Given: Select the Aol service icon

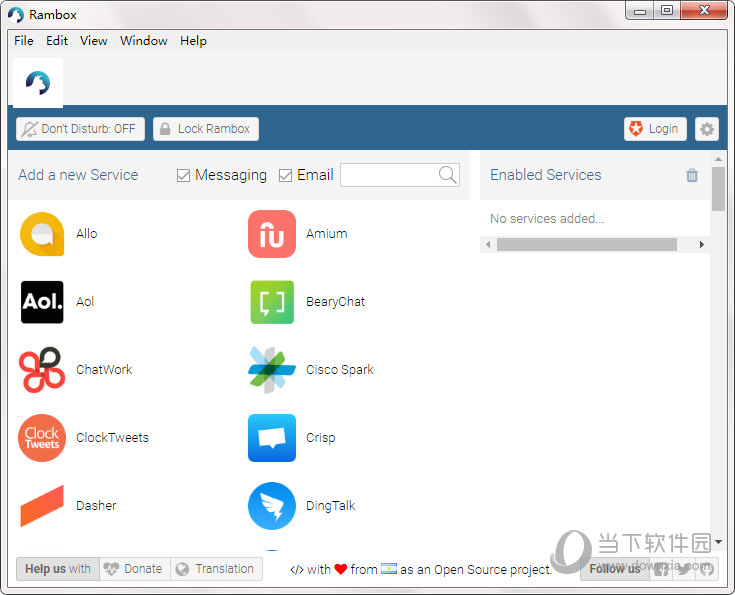Looking at the screenshot, I should point(42,302).
